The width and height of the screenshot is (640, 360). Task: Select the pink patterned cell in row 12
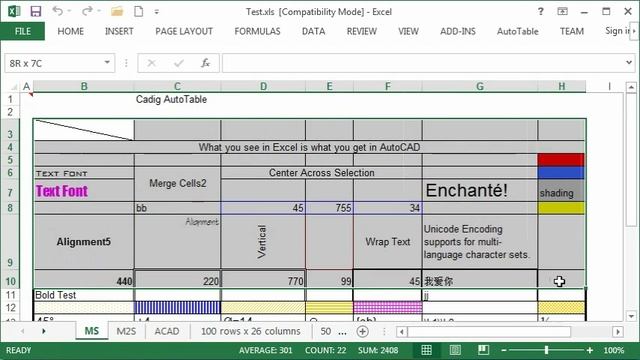(387, 307)
